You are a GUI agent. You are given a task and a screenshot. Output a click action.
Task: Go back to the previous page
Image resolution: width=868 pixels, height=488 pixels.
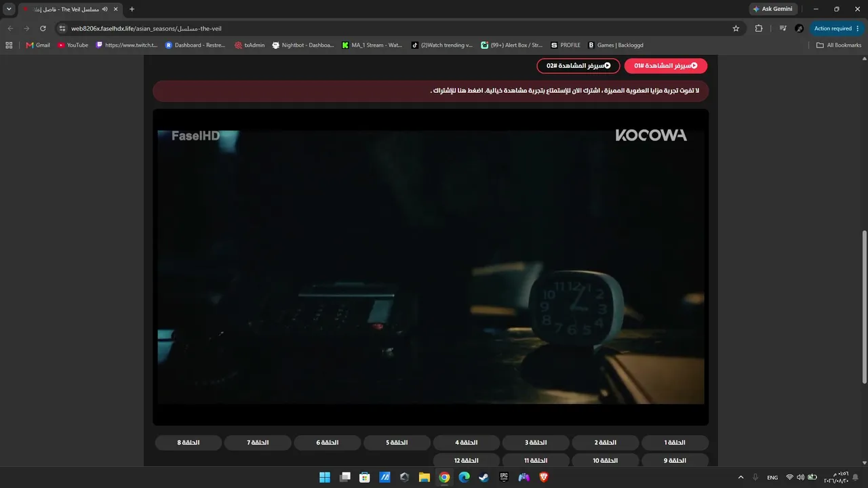tap(10, 28)
